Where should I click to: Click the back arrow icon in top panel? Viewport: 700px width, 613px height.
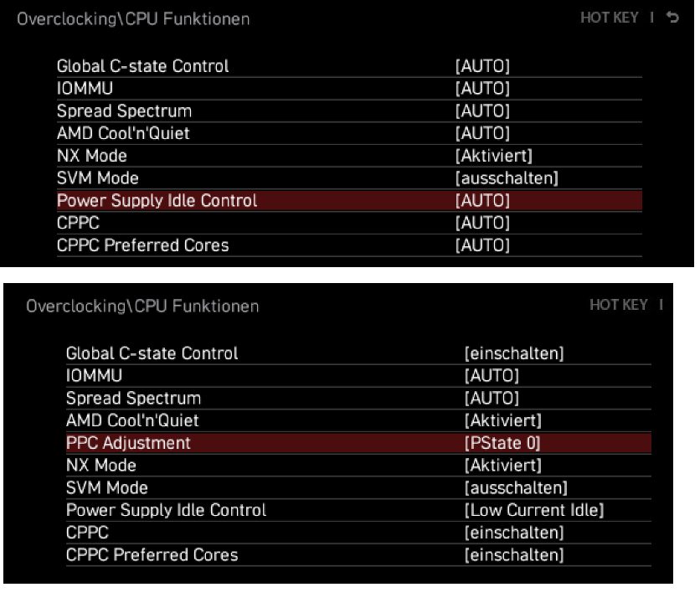click(x=672, y=18)
